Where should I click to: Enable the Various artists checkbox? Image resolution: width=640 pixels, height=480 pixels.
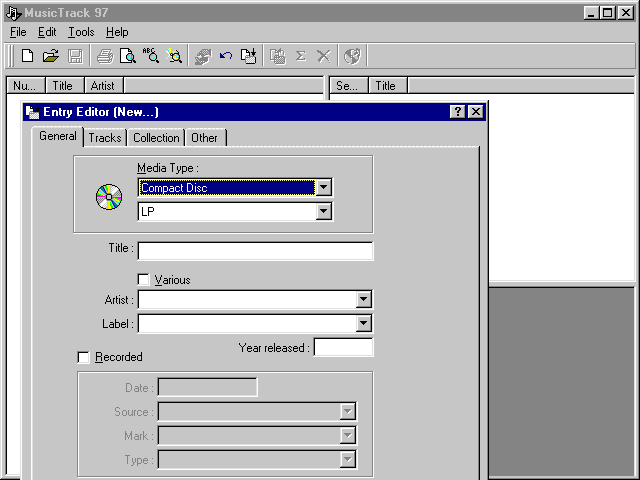(x=144, y=280)
